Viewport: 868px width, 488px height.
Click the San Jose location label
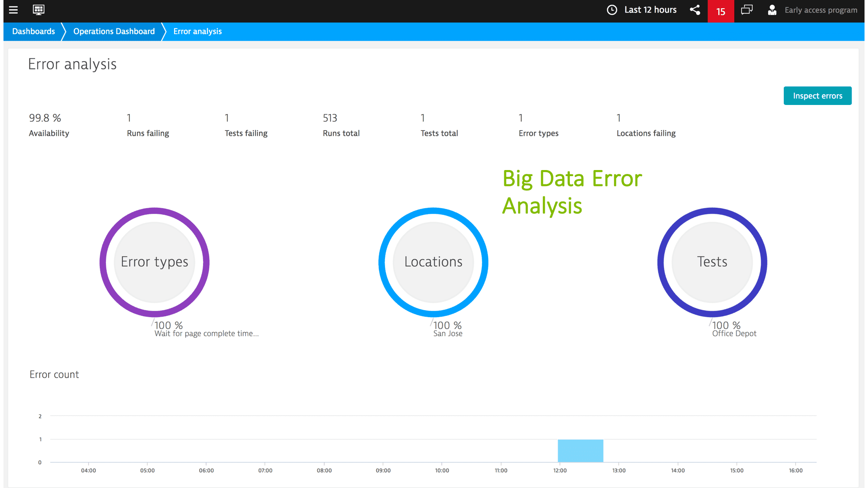[x=448, y=334]
